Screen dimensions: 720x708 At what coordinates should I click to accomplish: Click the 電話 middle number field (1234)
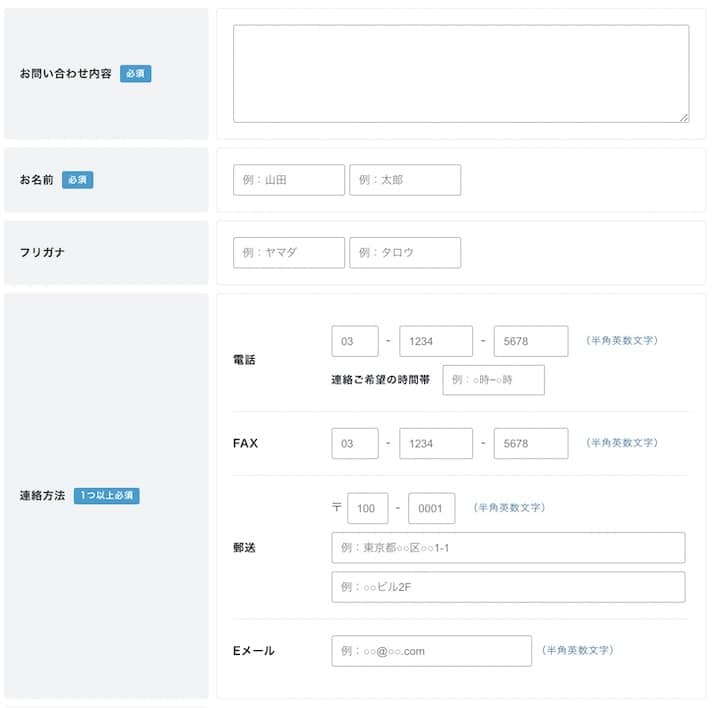(435, 341)
